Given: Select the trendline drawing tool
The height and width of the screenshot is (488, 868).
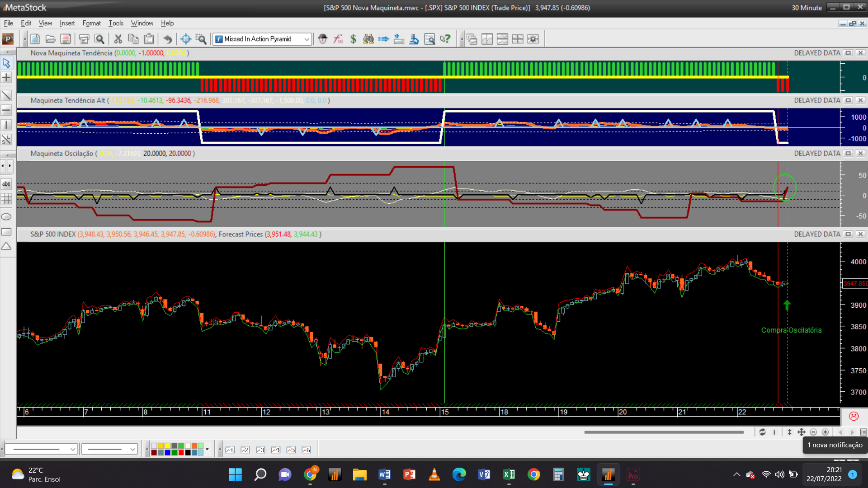Looking at the screenshot, I should click(x=6, y=95).
